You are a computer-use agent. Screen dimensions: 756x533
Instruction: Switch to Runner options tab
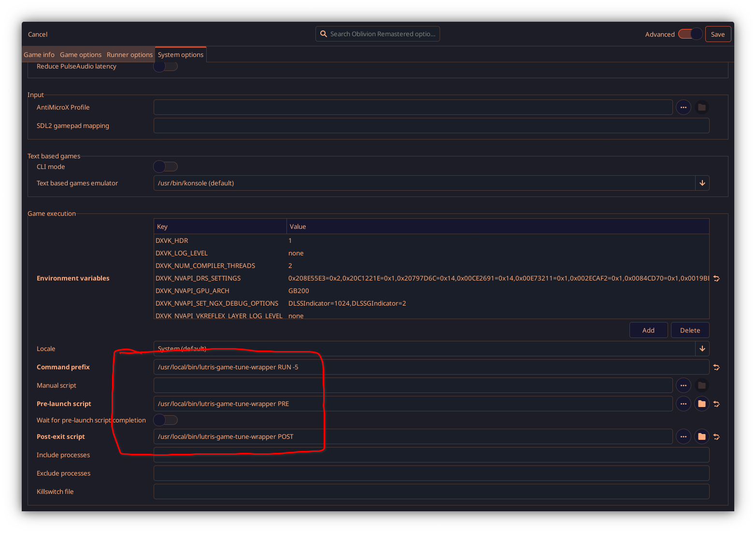(129, 55)
